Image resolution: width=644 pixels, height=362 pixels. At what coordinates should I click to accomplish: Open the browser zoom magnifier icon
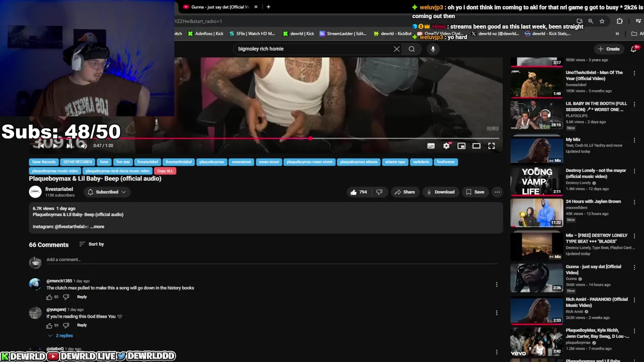[x=591, y=21]
